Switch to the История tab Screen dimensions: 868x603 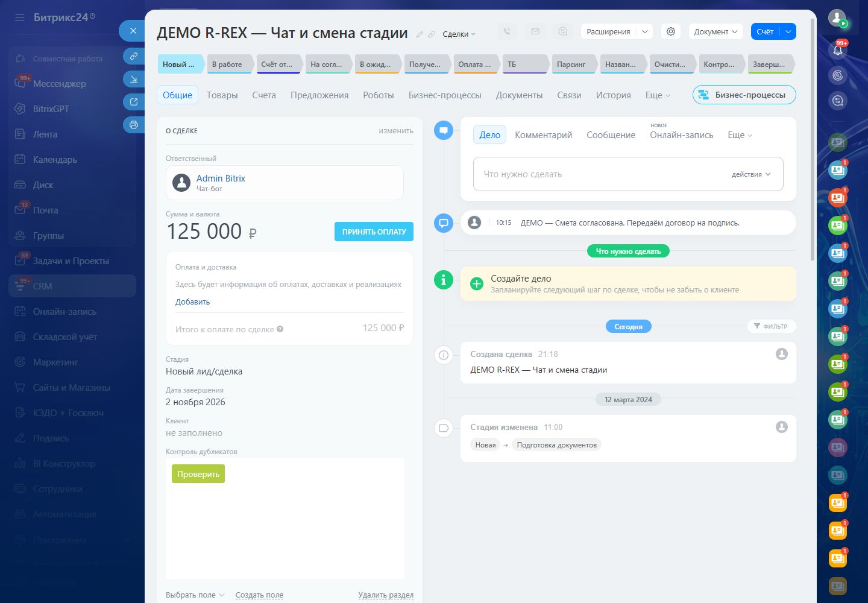click(x=614, y=95)
